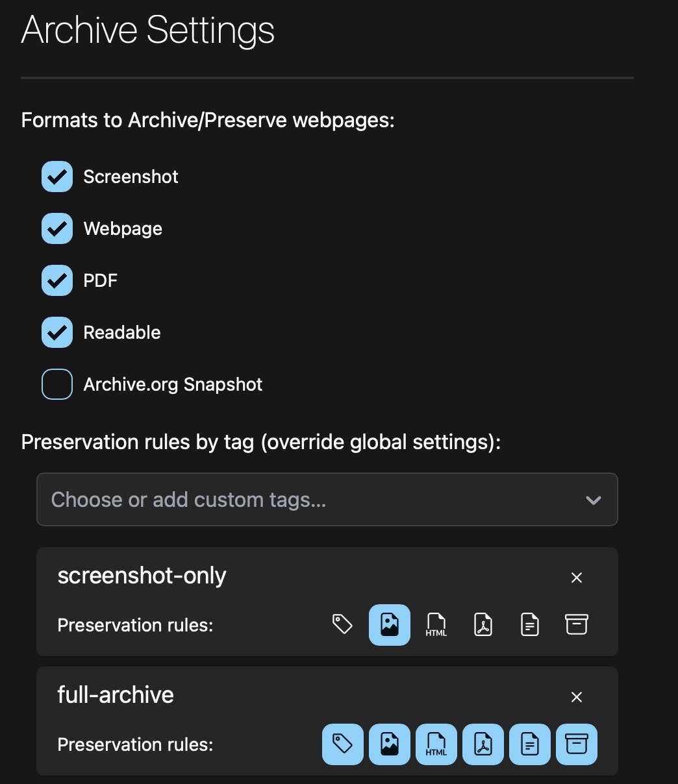Uncheck the Webpage format checkbox
The image size is (678, 784).
56,228
